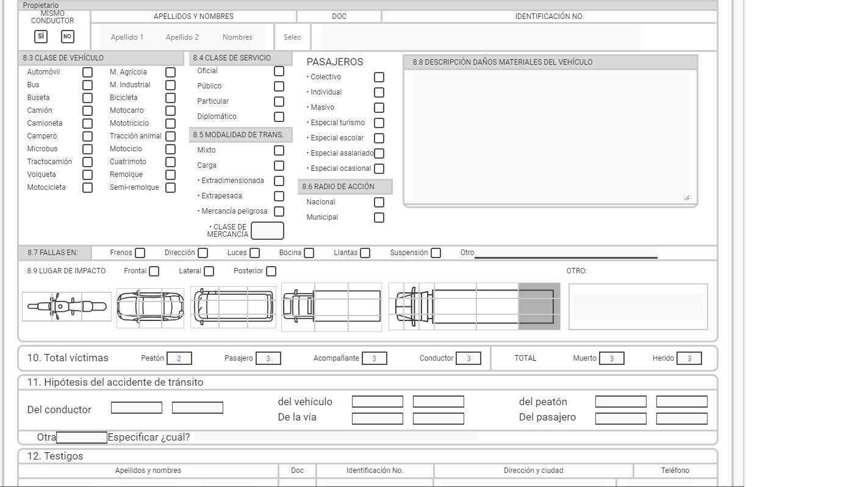
Task: Click the vehicle damage description textarea
Action: 551,138
